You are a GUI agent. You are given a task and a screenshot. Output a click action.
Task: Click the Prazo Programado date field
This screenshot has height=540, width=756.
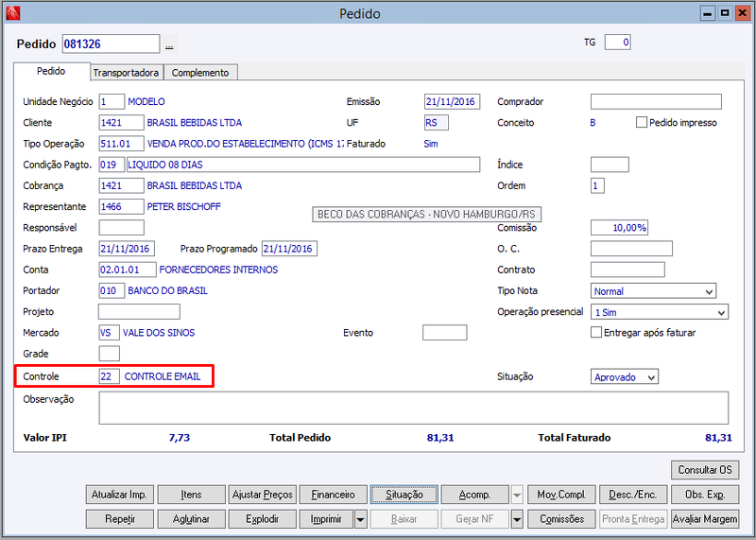coord(289,249)
